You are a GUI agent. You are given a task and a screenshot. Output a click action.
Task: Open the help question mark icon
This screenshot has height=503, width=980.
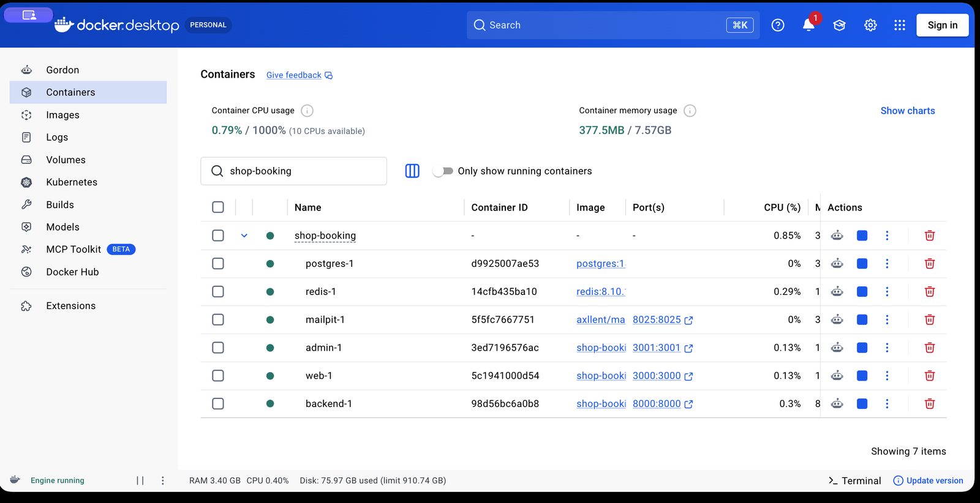tap(778, 25)
